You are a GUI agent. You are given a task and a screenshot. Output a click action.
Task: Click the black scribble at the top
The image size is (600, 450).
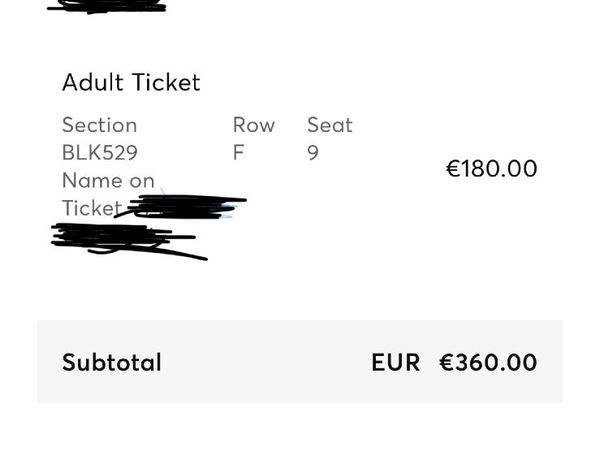(x=106, y=7)
